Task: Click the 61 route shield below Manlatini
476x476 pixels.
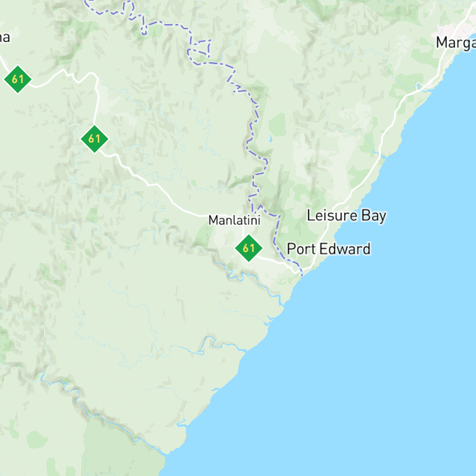Action: [249, 248]
